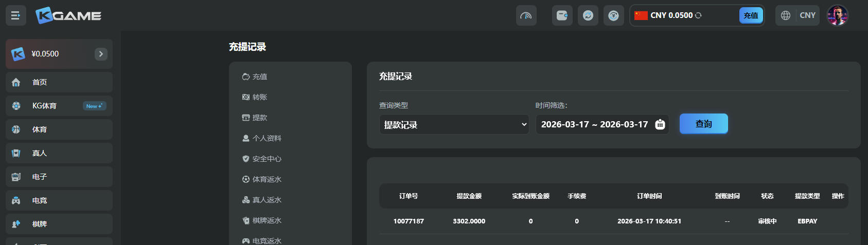Click the globe language icon
The image size is (868, 245).
[x=786, y=15]
